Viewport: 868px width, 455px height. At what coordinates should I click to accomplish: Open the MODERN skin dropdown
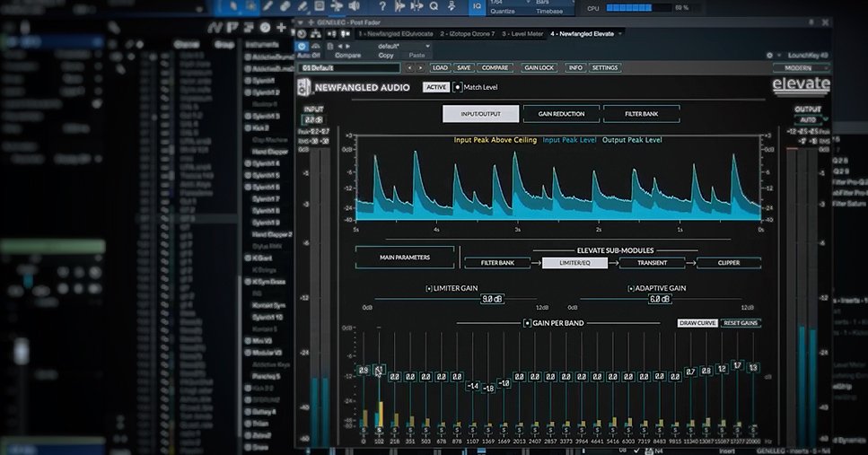pyautogui.click(x=802, y=68)
